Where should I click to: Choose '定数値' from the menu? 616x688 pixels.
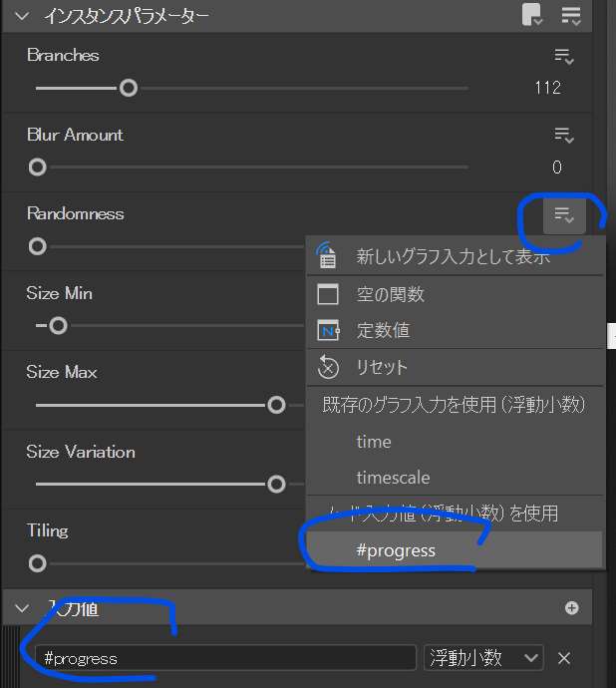383,330
